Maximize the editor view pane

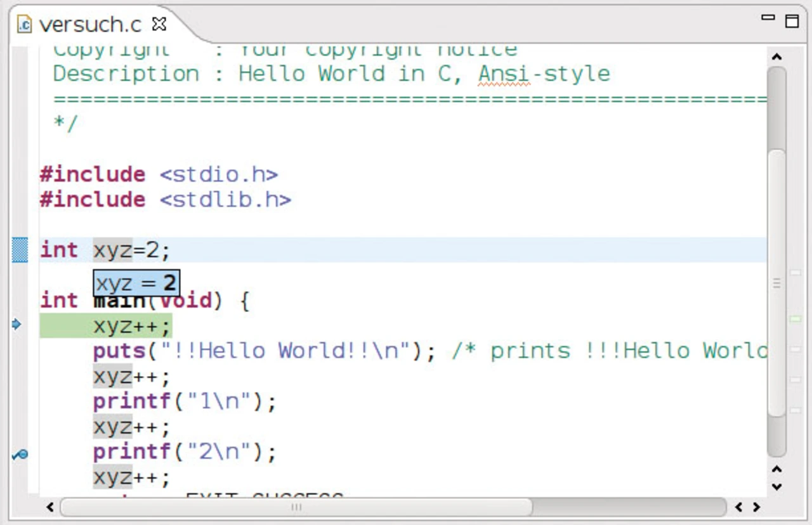point(792,21)
